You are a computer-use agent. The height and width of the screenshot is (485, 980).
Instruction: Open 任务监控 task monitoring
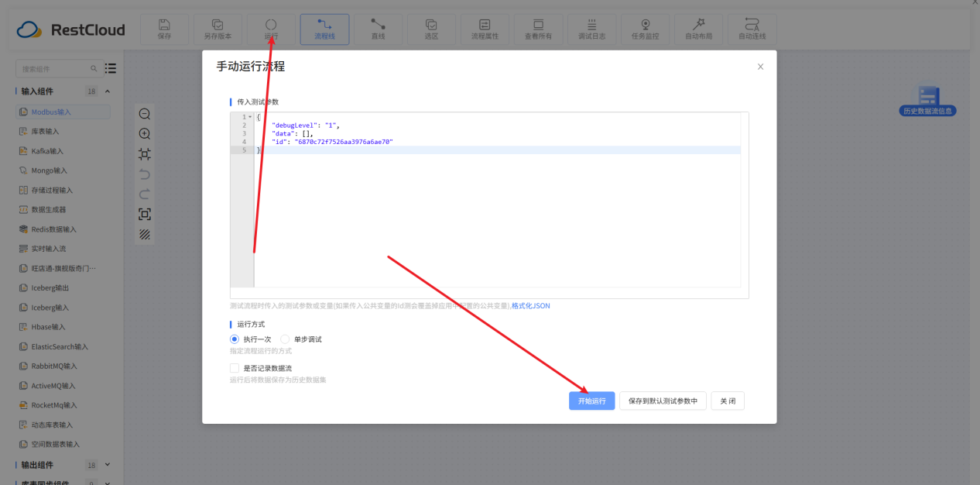coord(645,29)
